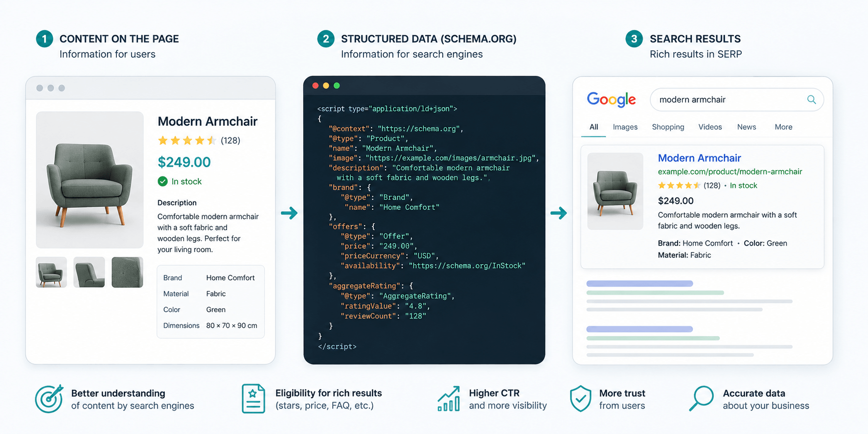The image size is (868, 434).
Task: Switch to the Images tab
Action: click(x=625, y=127)
